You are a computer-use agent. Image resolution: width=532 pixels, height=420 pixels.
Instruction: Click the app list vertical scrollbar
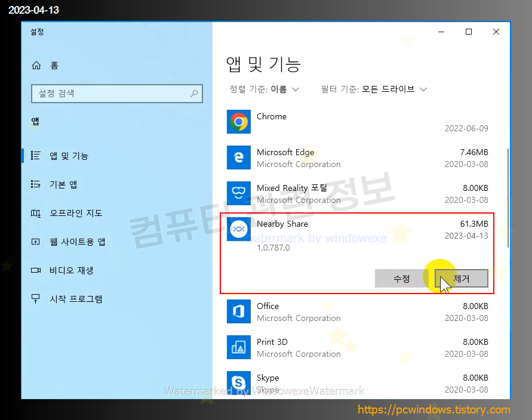(508, 197)
